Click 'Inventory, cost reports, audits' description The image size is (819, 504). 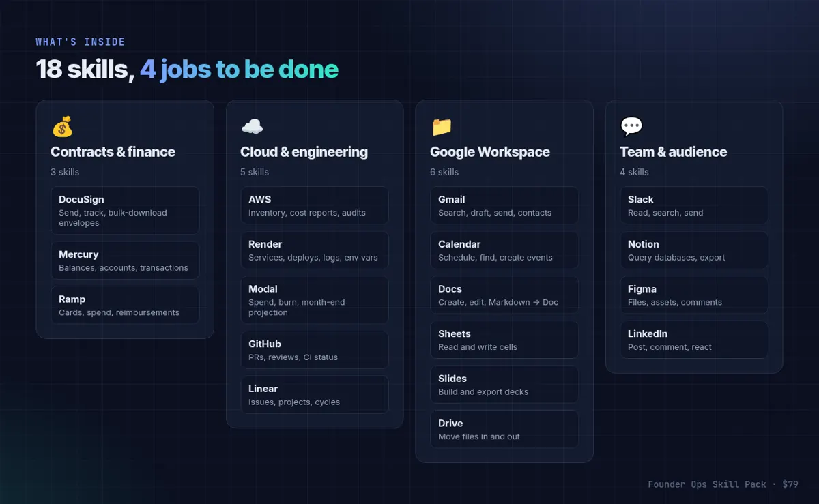coord(307,213)
